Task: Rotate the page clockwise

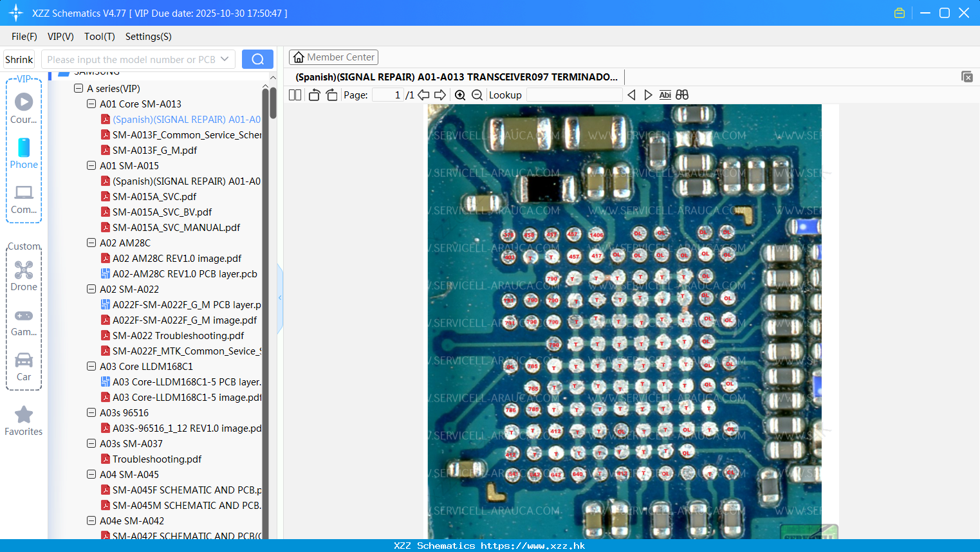Action: [x=331, y=95]
